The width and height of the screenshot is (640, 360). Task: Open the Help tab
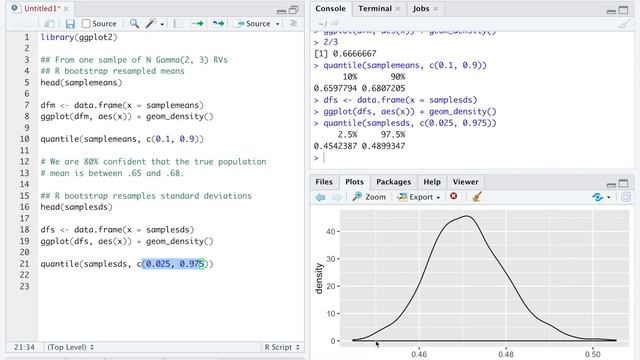(x=432, y=182)
